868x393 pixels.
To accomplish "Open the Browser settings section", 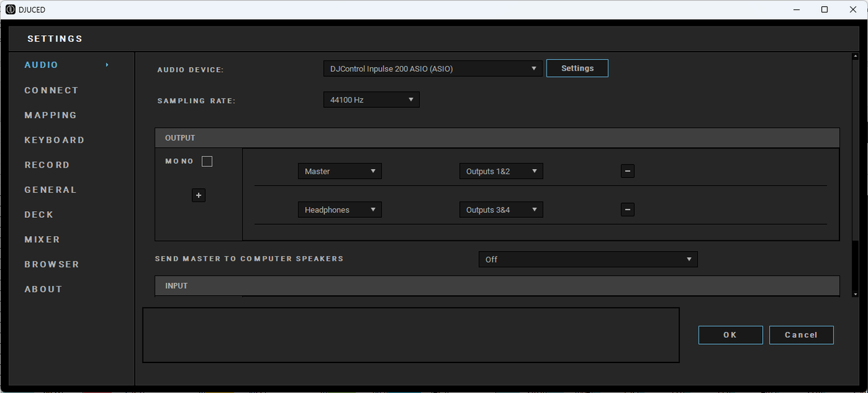I will (x=52, y=264).
